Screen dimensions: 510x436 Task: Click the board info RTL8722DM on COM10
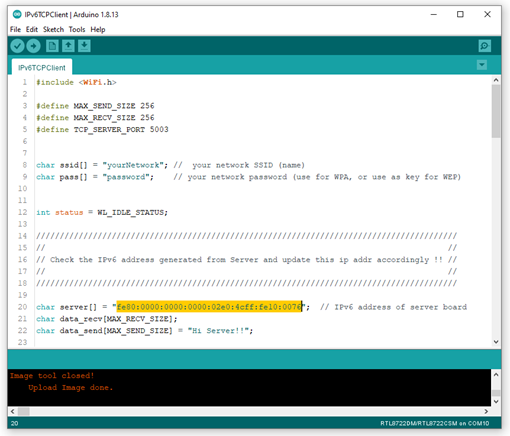[435, 423]
